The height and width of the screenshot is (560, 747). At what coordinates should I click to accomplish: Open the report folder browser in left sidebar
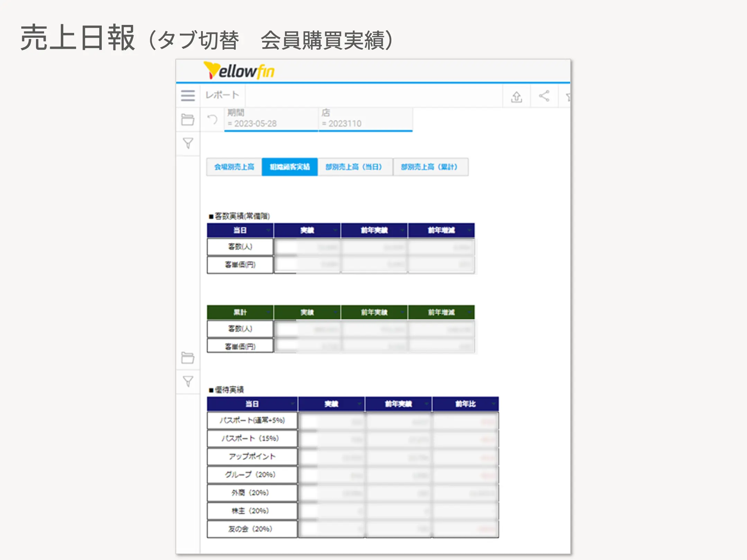pyautogui.click(x=188, y=119)
